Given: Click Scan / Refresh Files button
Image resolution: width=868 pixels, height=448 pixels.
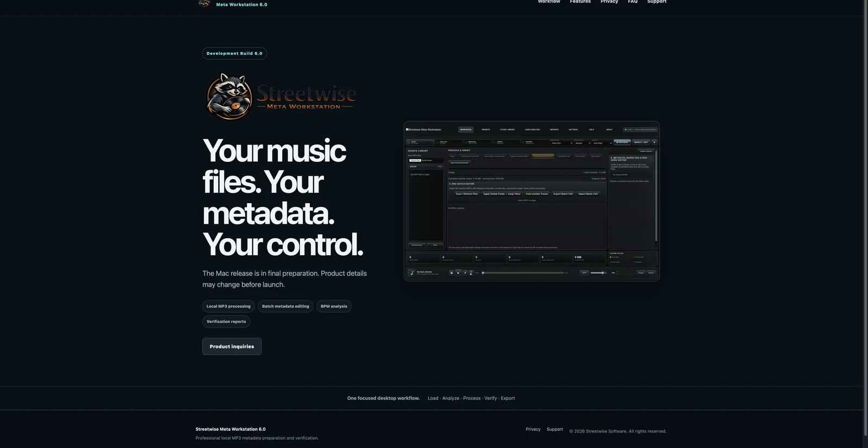Looking at the screenshot, I should tap(467, 194).
